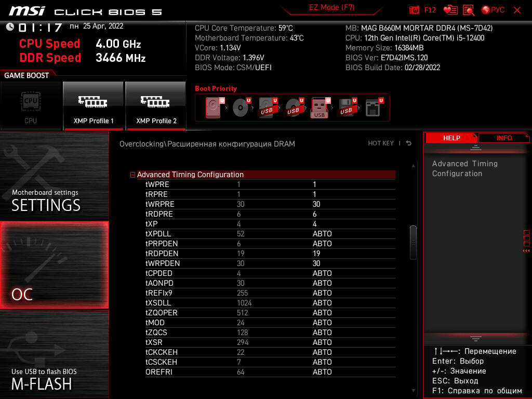Toggle the CPU Game Boost button
The width and height of the screenshot is (532, 399).
(x=31, y=106)
